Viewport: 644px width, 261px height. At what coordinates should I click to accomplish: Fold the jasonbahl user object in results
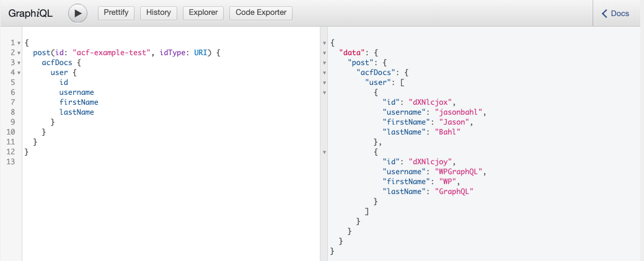coord(325,92)
